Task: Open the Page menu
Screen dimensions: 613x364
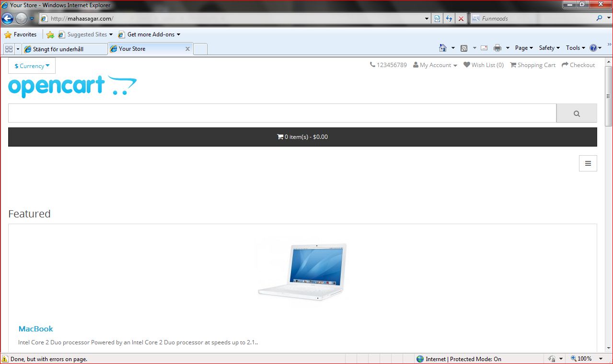Action: 524,48
